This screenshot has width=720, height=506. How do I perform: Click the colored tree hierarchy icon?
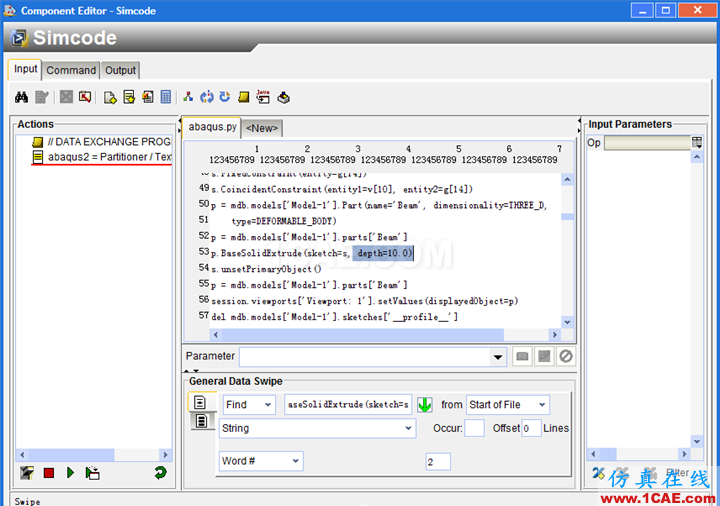pyautogui.click(x=188, y=97)
